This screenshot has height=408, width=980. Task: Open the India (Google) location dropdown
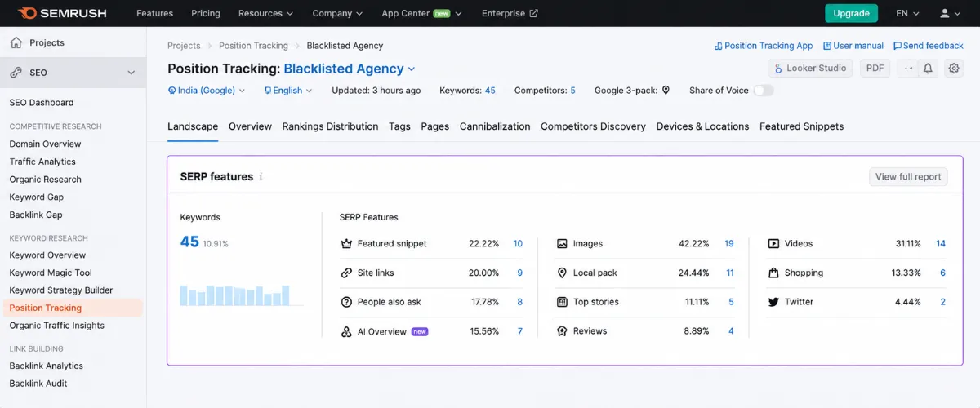pyautogui.click(x=207, y=91)
